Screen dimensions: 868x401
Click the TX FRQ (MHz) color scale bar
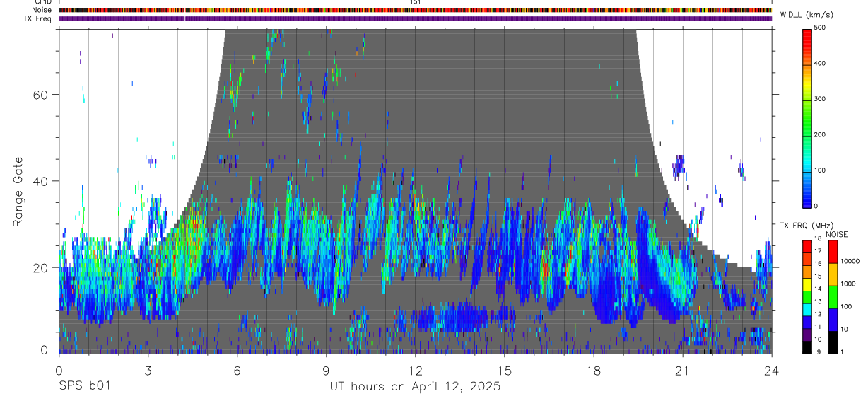807,296
